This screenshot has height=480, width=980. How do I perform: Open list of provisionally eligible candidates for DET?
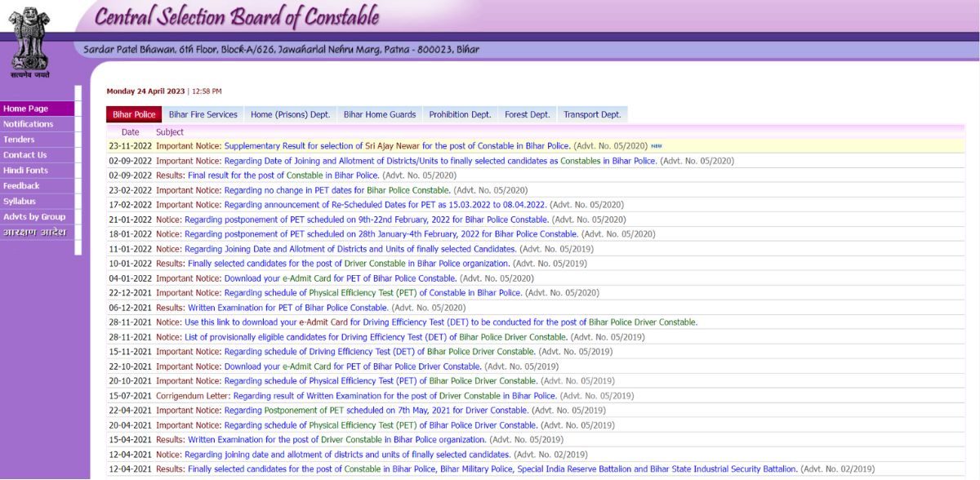376,337
